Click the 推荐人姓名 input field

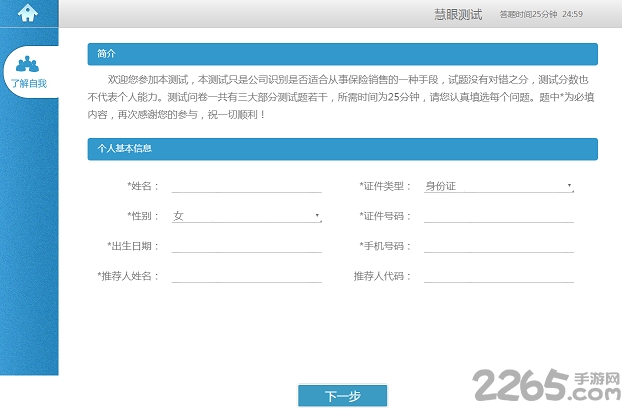click(246, 276)
